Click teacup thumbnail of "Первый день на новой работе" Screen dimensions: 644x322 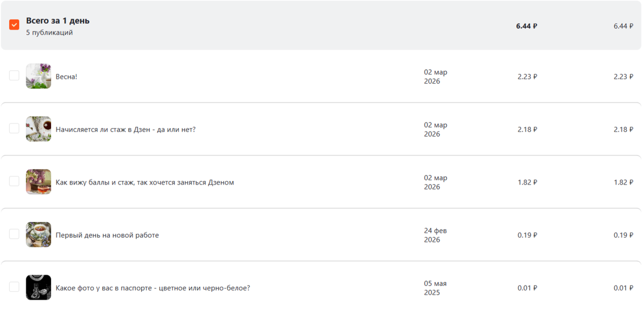point(39,235)
